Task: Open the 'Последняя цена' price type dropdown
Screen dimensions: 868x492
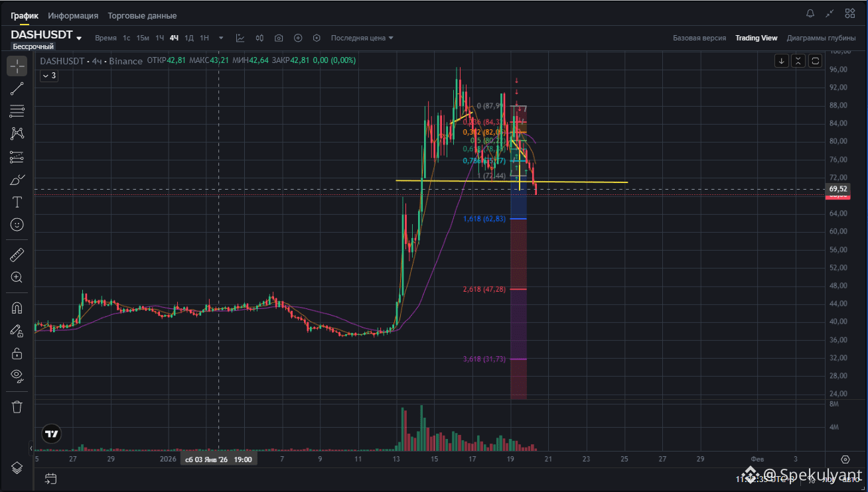Action: [x=362, y=38]
